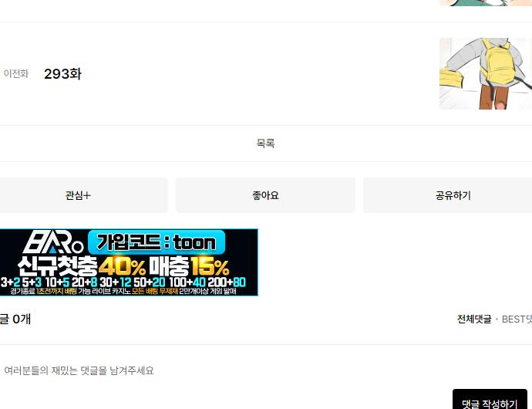This screenshot has height=409, width=532.
Task: Click the 이전화 previous-episode label
Action: pyautogui.click(x=16, y=74)
